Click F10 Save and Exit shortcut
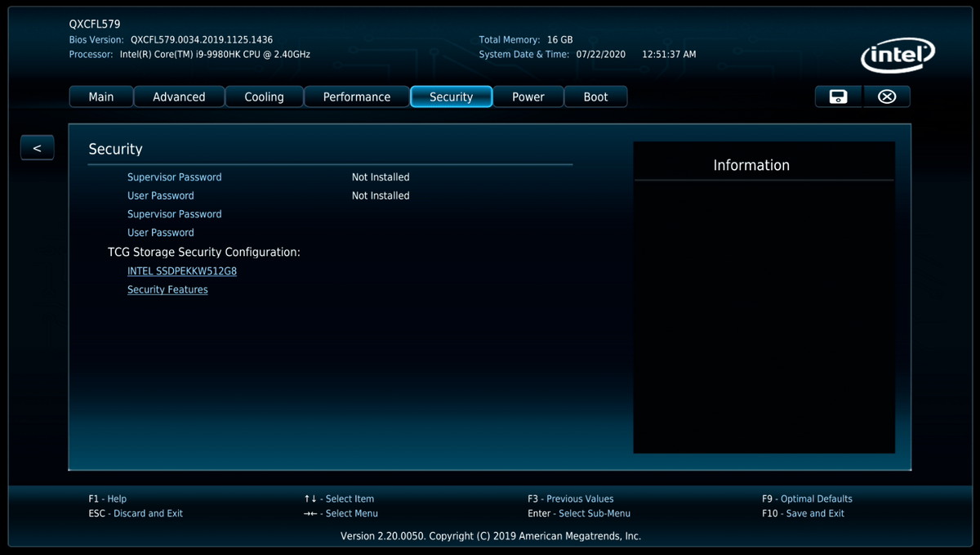This screenshot has height=555, width=980. (x=803, y=513)
